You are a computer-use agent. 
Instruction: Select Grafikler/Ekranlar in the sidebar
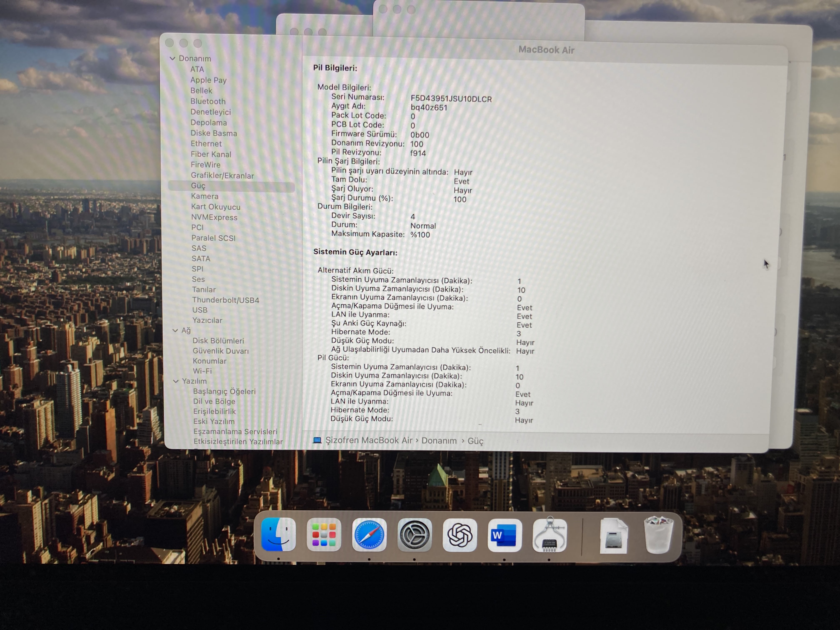222,175
